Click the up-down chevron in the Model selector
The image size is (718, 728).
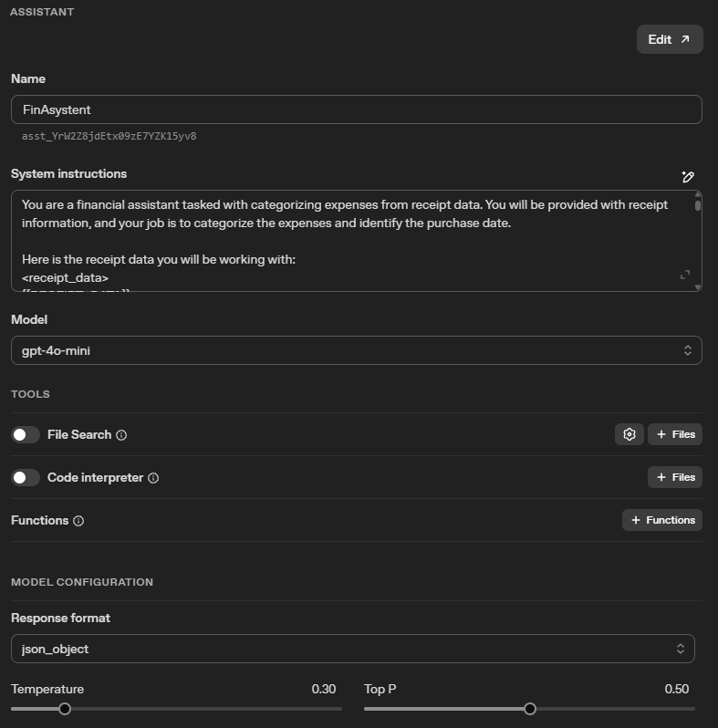(x=688, y=350)
